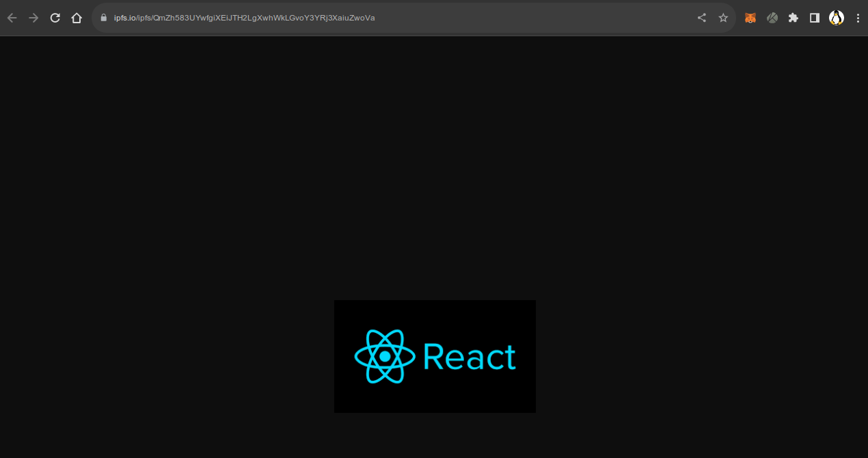This screenshot has height=458, width=868.
Task: Open the browser home page
Action: pyautogui.click(x=77, y=18)
